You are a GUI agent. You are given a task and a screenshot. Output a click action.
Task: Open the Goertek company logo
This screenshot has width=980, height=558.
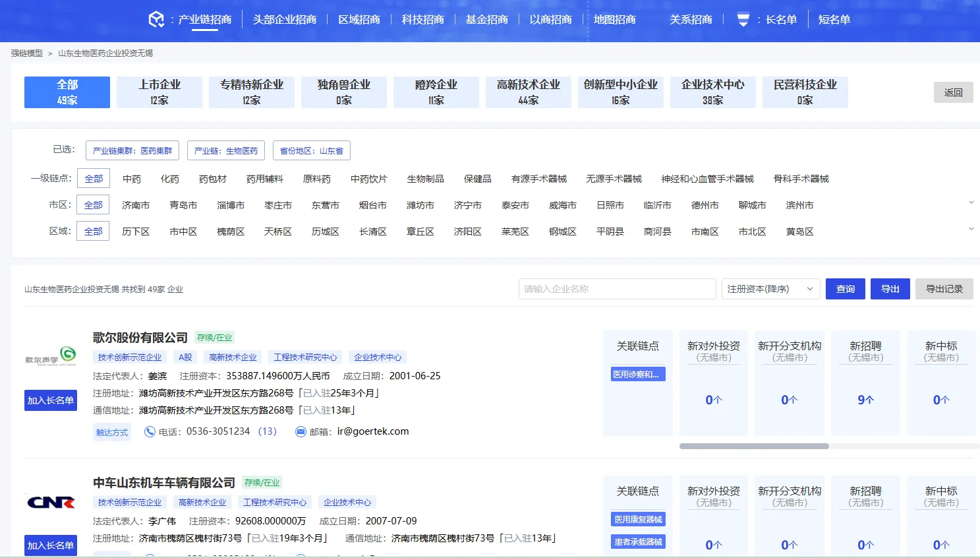(51, 356)
